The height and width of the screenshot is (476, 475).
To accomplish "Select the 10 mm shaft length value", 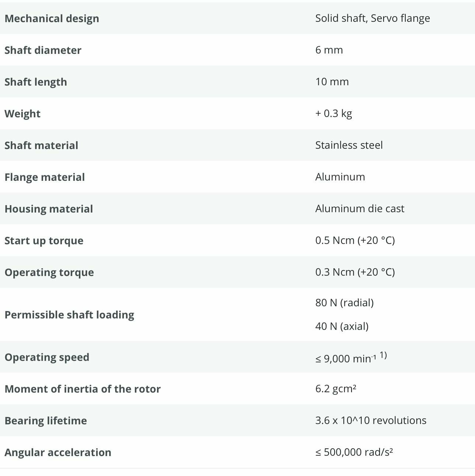I will click(332, 82).
